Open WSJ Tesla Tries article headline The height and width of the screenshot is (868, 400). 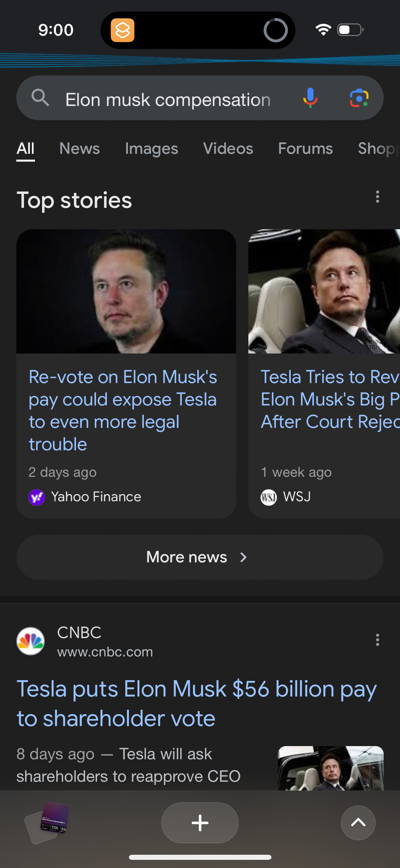(x=330, y=399)
